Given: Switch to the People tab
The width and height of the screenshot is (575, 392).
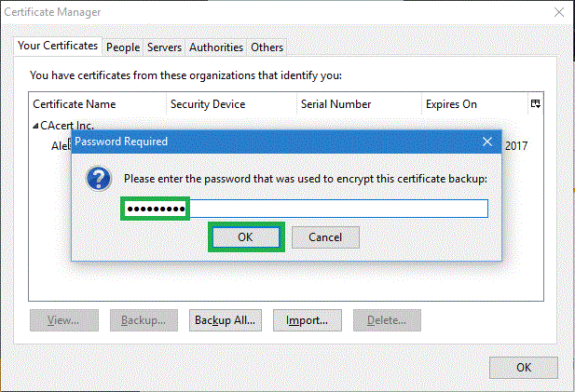Looking at the screenshot, I should tap(122, 47).
